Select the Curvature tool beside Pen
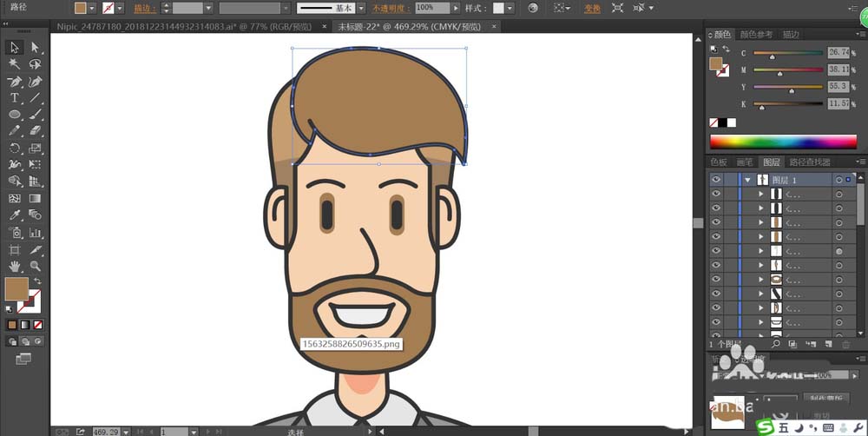The width and height of the screenshot is (868, 436). click(35, 82)
